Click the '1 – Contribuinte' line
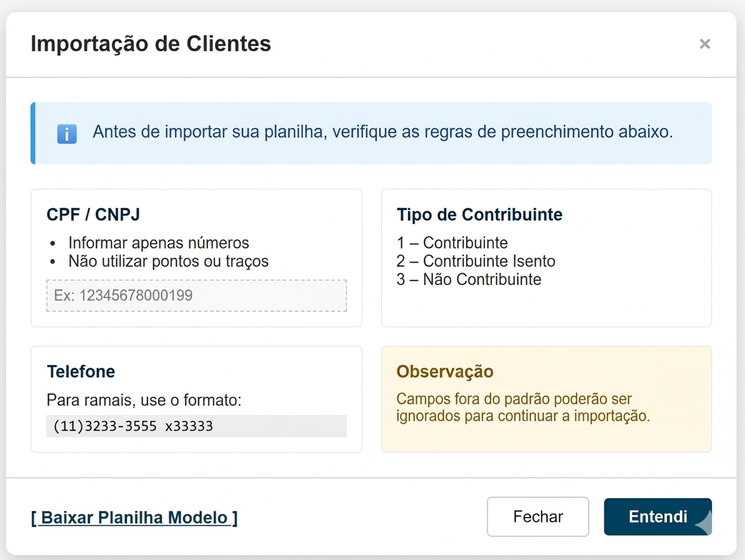The width and height of the screenshot is (745, 560). (x=452, y=242)
